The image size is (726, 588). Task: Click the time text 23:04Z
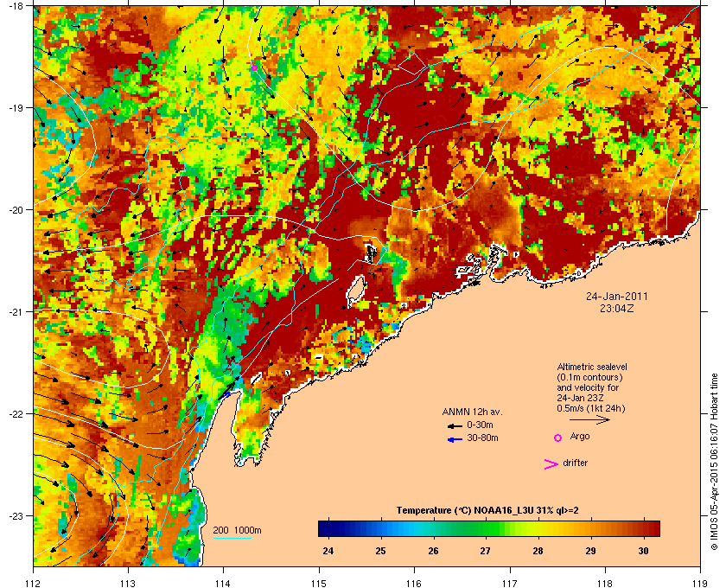tap(617, 308)
